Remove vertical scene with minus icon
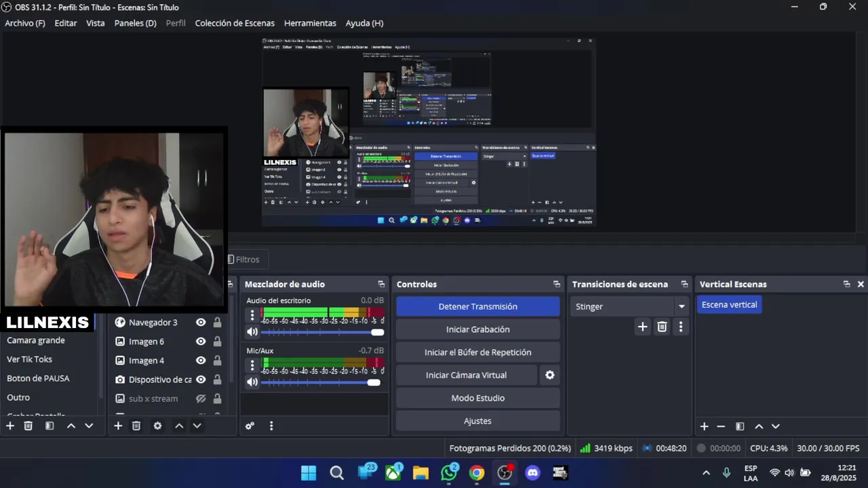The width and height of the screenshot is (868, 488). point(721,426)
